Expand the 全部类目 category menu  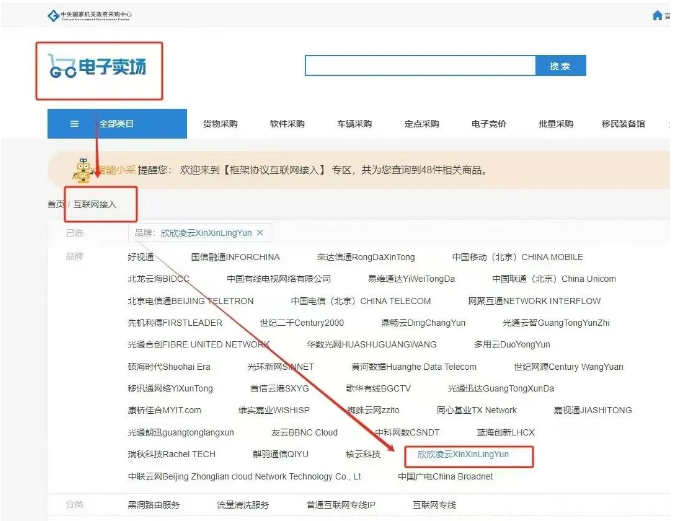click(117, 124)
